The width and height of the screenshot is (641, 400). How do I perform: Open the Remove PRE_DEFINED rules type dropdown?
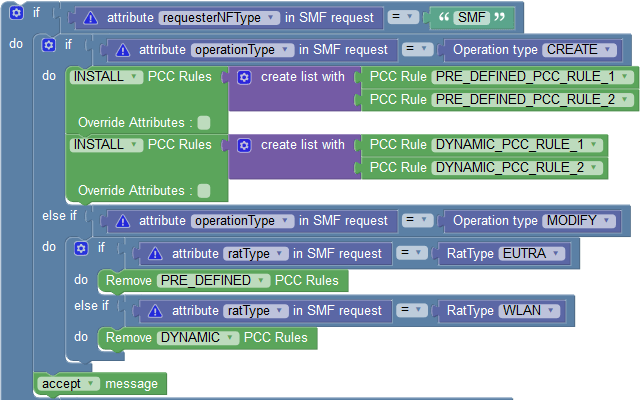[213, 281]
